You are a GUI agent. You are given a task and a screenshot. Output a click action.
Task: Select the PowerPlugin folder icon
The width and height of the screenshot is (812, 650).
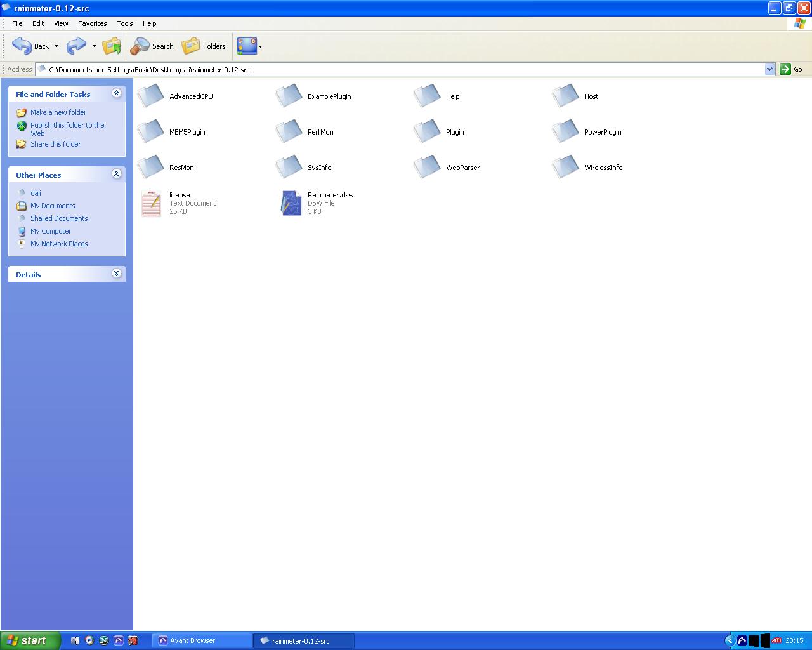(x=566, y=131)
